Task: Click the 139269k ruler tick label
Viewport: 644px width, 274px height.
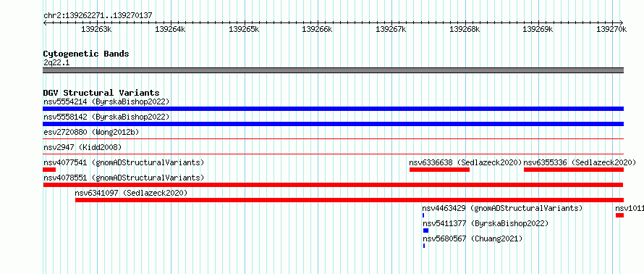Action: (538, 29)
